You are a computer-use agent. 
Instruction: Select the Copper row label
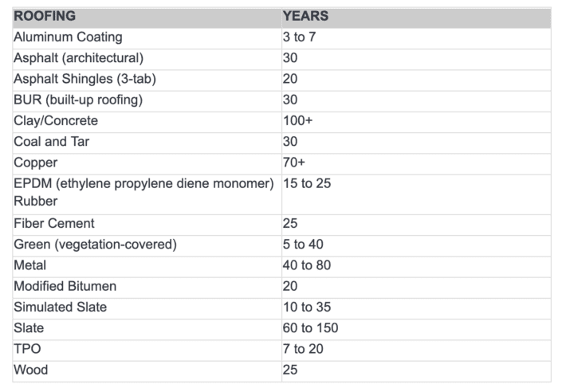(34, 163)
